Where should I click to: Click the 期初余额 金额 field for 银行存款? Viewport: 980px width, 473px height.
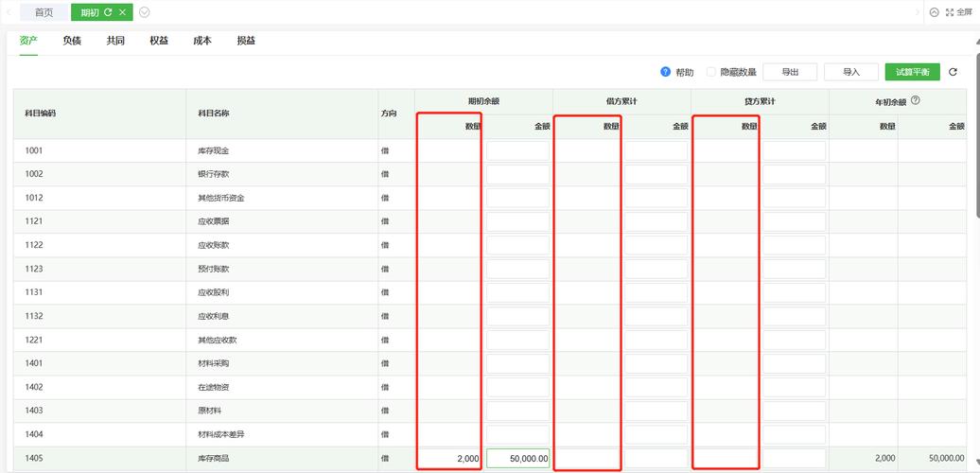click(517, 174)
